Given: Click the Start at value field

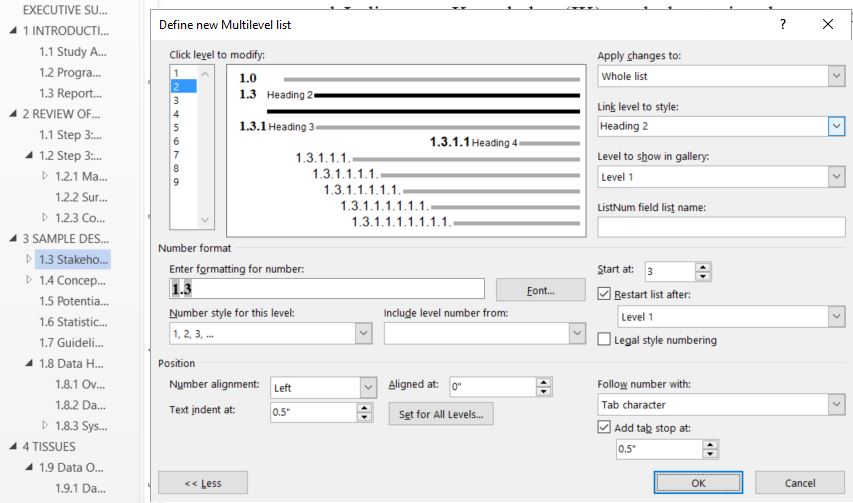Looking at the screenshot, I should coord(670,271).
